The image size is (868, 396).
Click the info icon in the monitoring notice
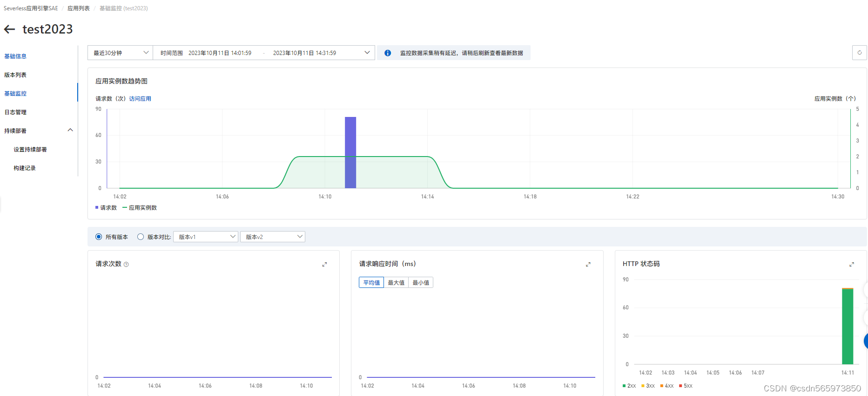click(387, 53)
